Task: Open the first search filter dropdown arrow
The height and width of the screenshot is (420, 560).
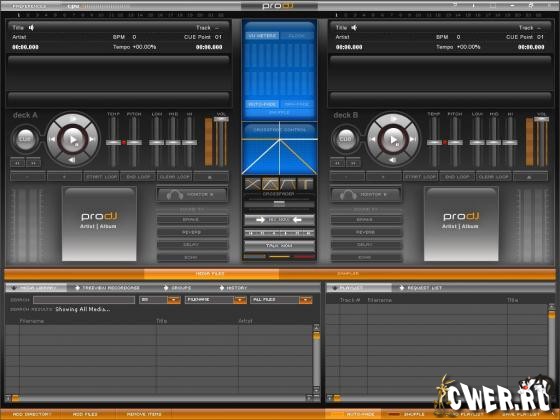Action: 174,300
